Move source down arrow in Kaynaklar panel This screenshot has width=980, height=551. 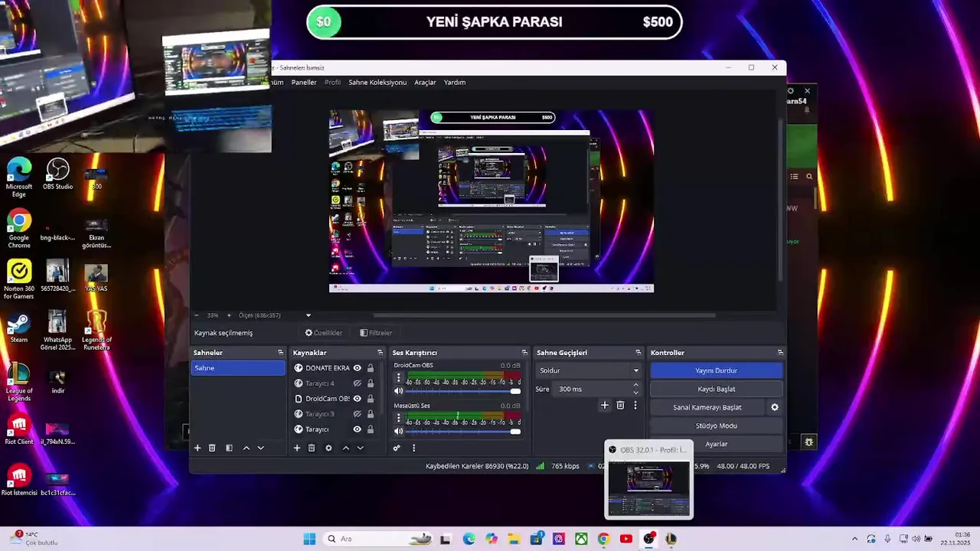pyautogui.click(x=360, y=448)
